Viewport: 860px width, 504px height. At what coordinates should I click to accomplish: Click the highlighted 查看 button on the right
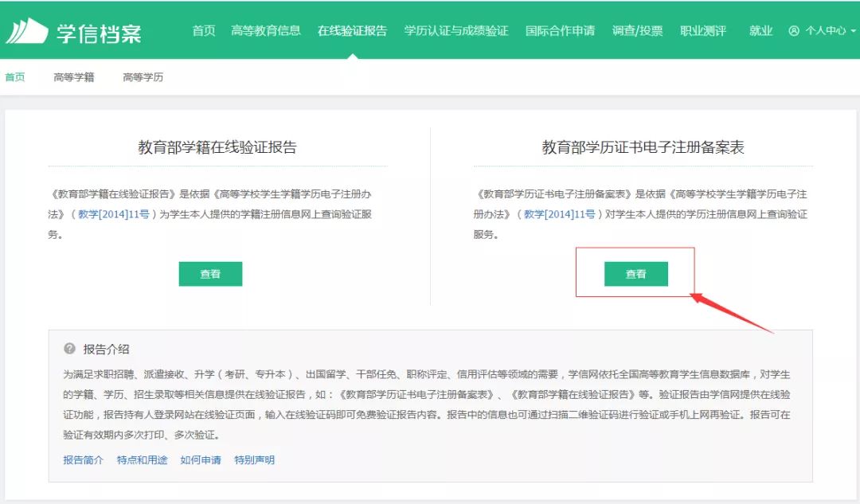click(634, 273)
